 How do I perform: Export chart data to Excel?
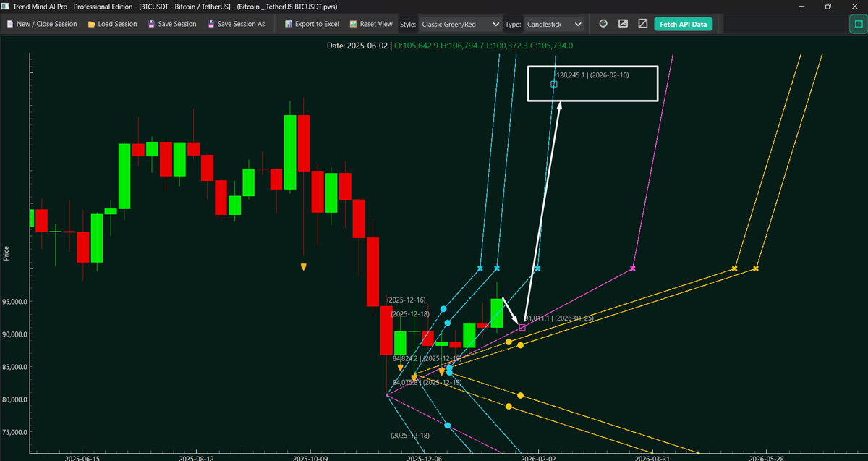click(312, 24)
